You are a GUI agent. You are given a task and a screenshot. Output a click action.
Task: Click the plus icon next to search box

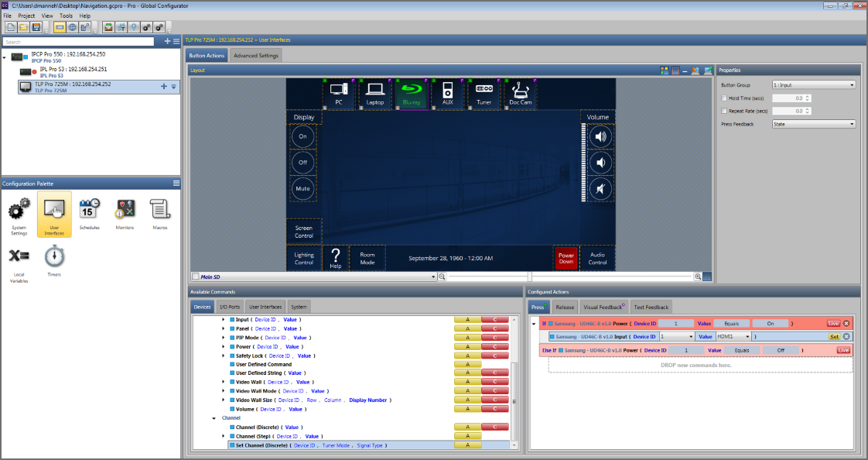click(x=167, y=42)
